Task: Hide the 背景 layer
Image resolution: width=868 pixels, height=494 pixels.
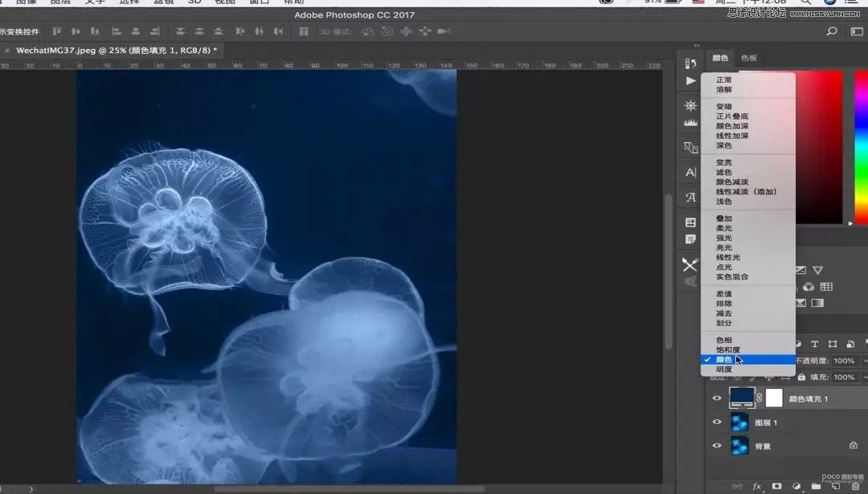Action: (717, 446)
